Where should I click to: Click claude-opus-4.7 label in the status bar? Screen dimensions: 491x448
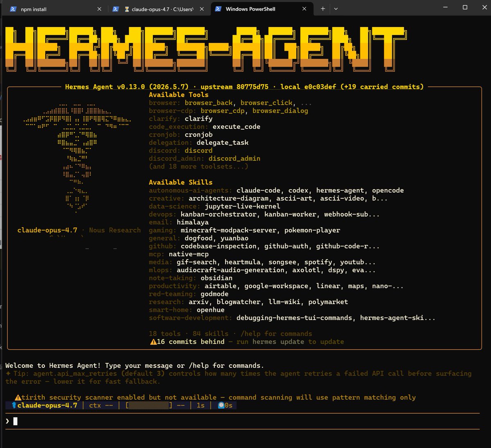pos(47,405)
